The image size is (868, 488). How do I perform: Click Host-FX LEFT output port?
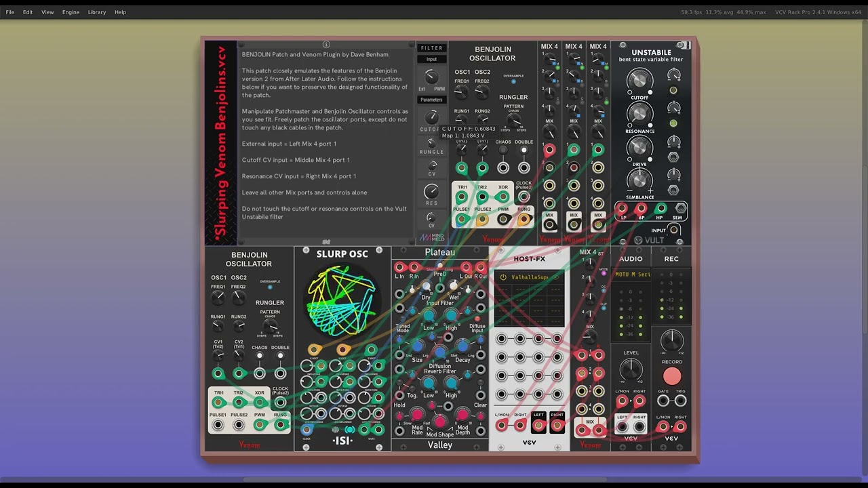click(x=538, y=426)
